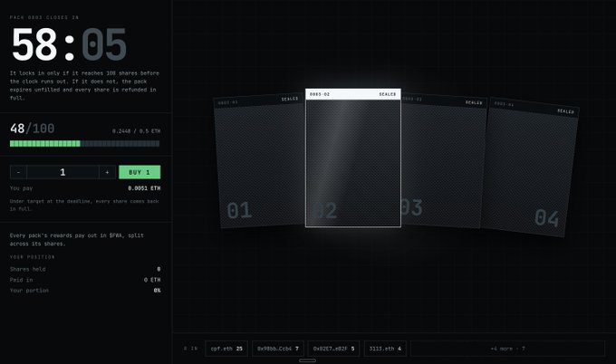Click the 'YOUR POSITION' heading
Image resolution: width=616 pixels, height=364 pixels.
(x=33, y=257)
